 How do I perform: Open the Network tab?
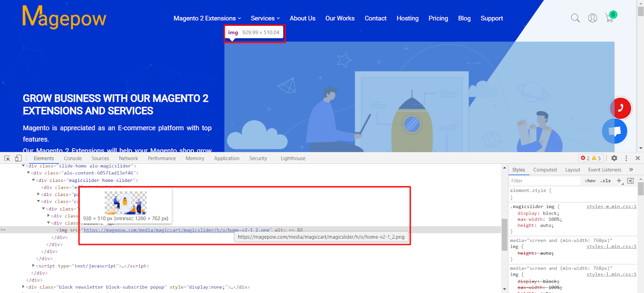128,158
